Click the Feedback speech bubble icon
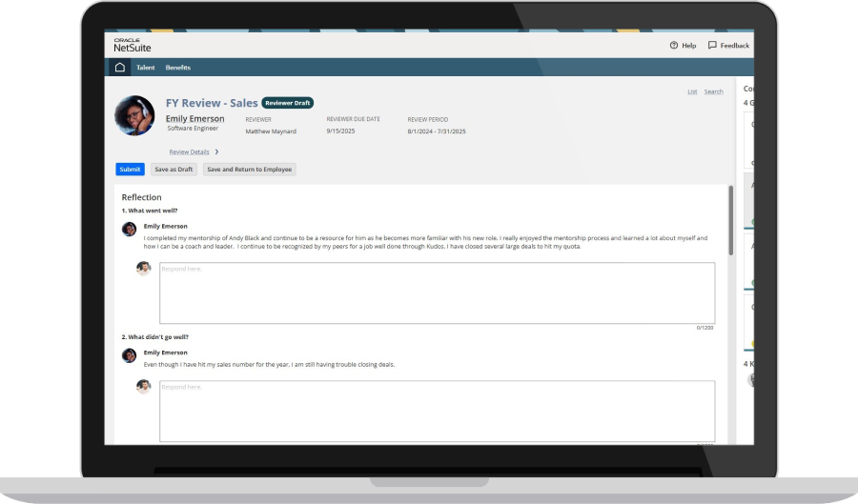 coord(712,45)
